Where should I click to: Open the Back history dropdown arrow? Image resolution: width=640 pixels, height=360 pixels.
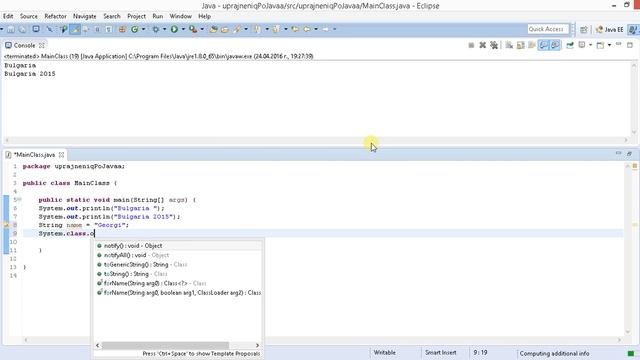point(316,29)
